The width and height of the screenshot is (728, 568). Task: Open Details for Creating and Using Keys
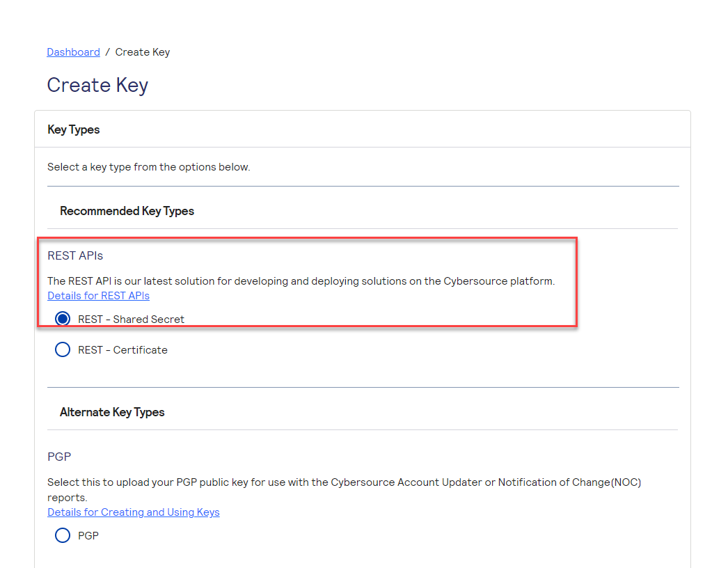(134, 512)
